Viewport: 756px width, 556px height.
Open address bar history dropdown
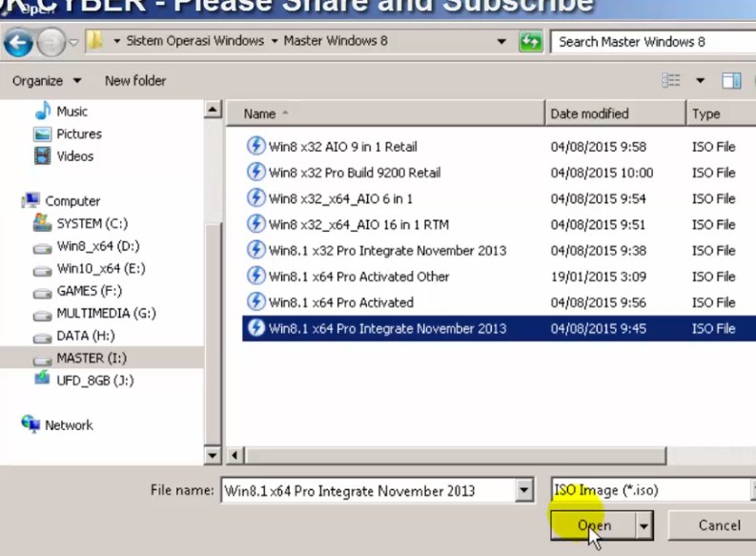[501, 41]
